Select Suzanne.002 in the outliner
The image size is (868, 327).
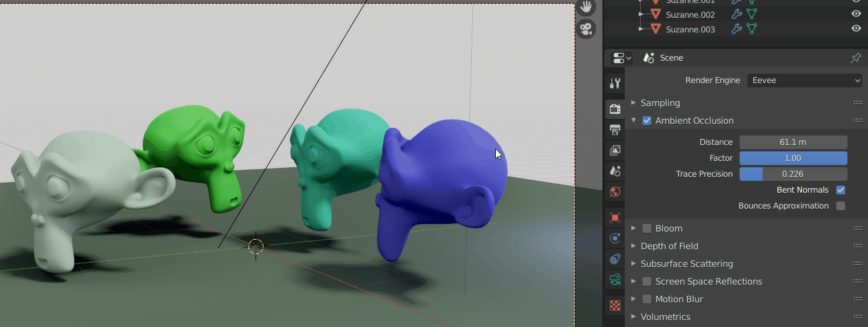point(690,15)
